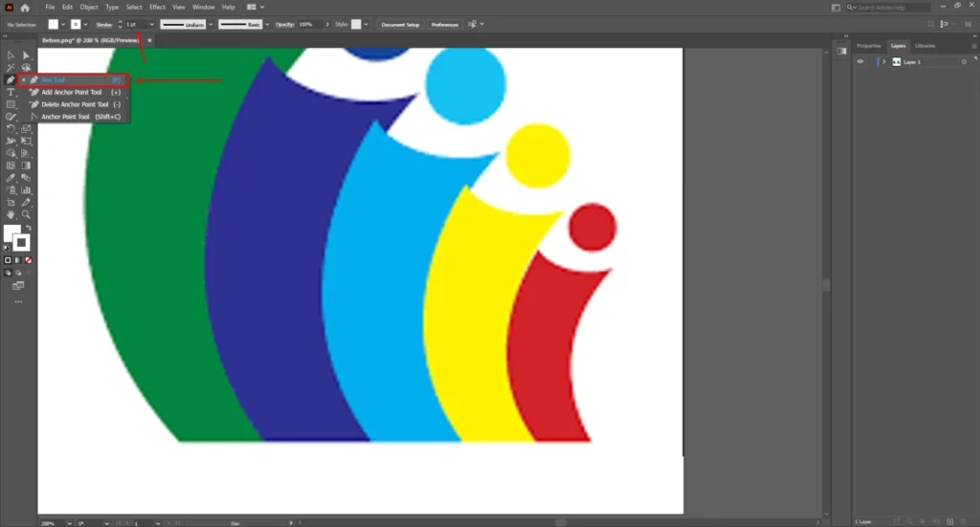The height and width of the screenshot is (527, 980).
Task: Select the Rotate tool
Action: point(11,128)
